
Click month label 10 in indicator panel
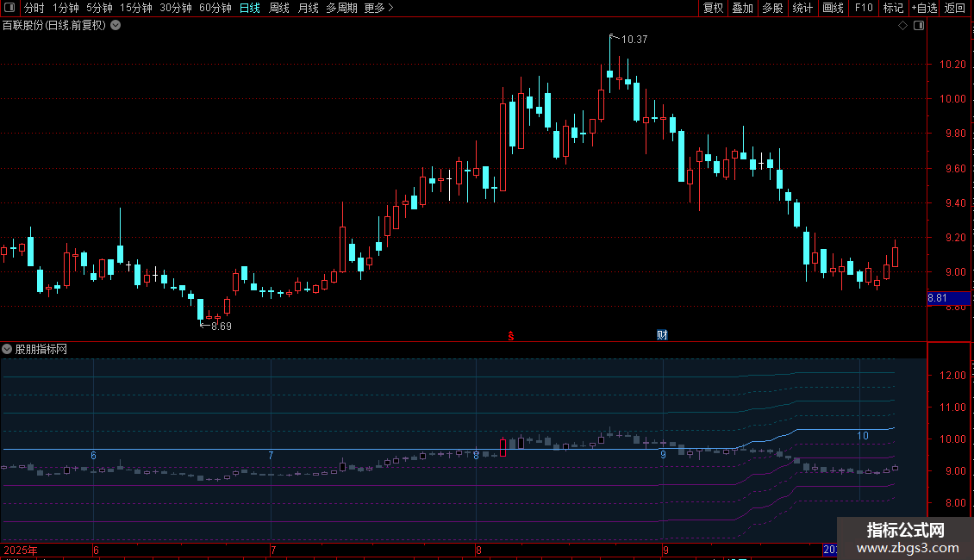(x=863, y=436)
